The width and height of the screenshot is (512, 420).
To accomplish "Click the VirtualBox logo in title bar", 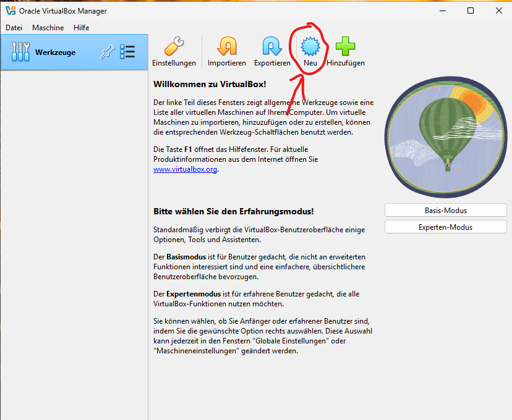I will click(x=11, y=10).
